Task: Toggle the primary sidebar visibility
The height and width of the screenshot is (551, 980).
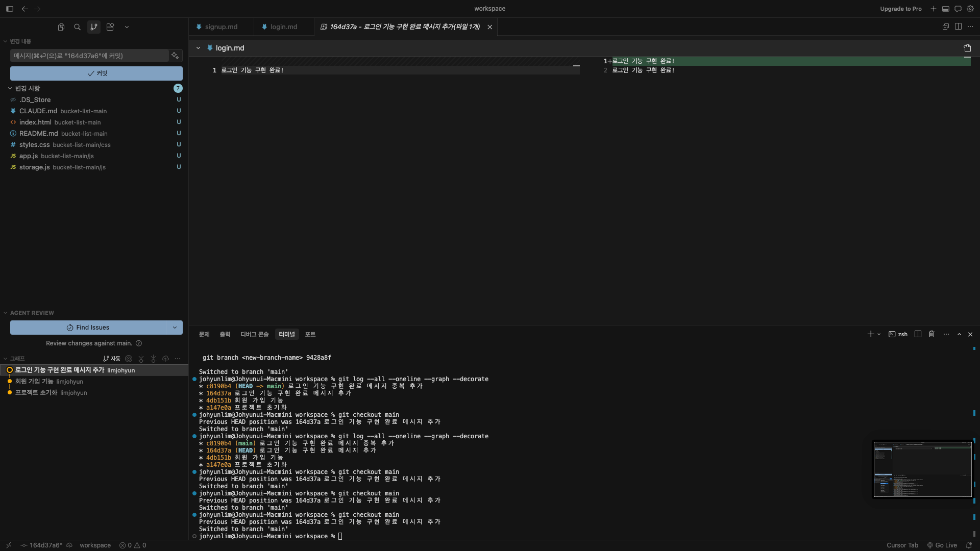Action: pyautogui.click(x=10, y=9)
